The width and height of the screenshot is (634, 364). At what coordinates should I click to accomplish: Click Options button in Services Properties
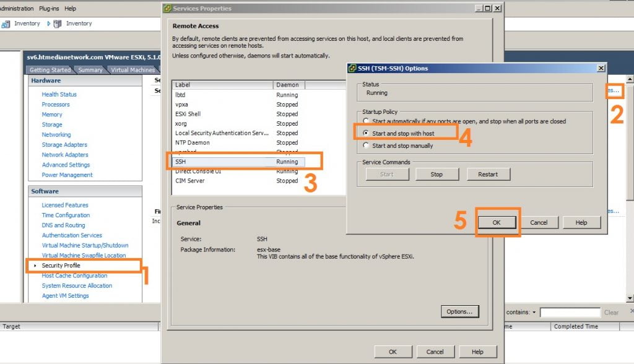[x=460, y=311]
